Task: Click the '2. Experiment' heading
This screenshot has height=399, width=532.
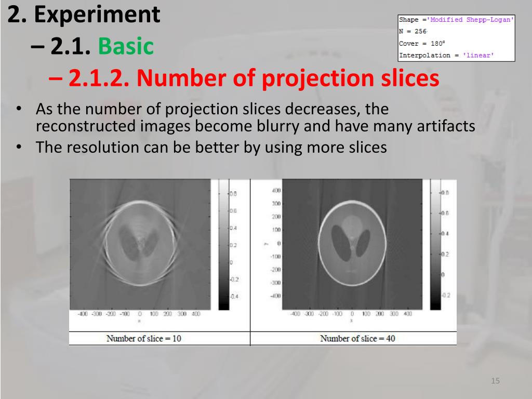Action: pyautogui.click(x=84, y=15)
